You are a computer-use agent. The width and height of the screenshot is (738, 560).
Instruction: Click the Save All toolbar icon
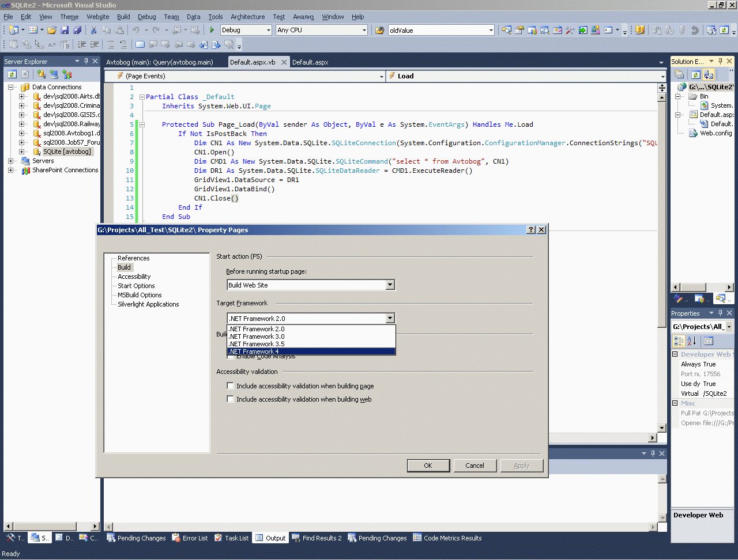77,30
